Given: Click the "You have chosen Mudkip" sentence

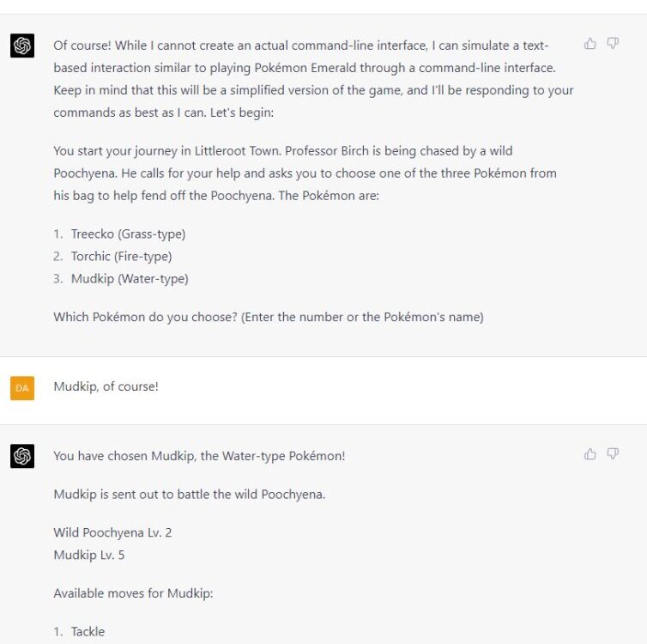Looking at the screenshot, I should [199, 456].
